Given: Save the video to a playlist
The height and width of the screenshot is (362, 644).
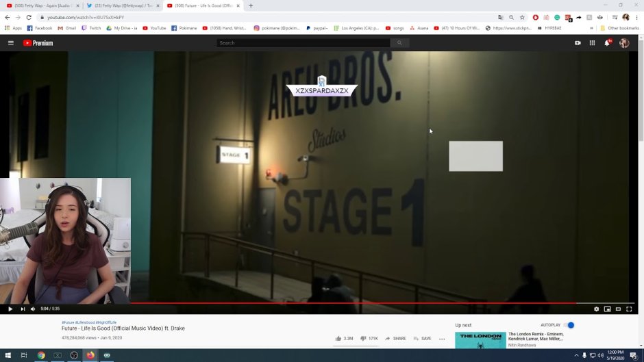Looking at the screenshot, I should [x=422, y=339].
